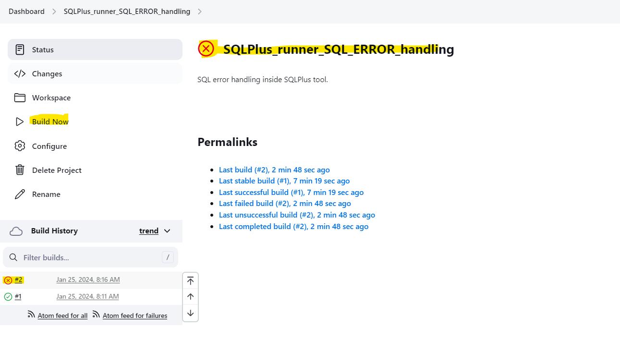
Task: Click the Changes code-brackets icon
Action: tap(20, 73)
